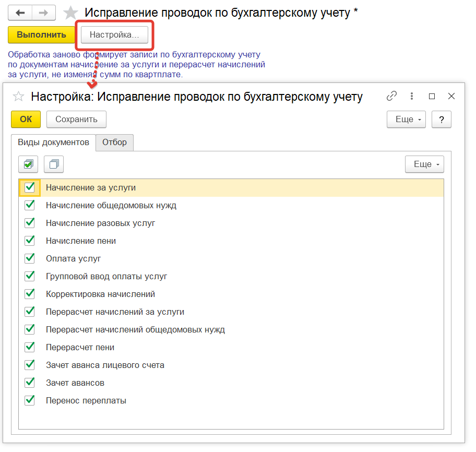Select the Начисление за услуги row text
476x452 pixels.
pyautogui.click(x=91, y=187)
